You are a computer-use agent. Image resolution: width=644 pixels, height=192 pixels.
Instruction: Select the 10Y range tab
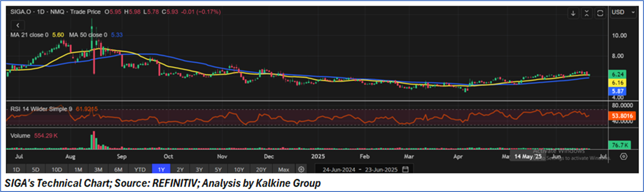click(238, 169)
